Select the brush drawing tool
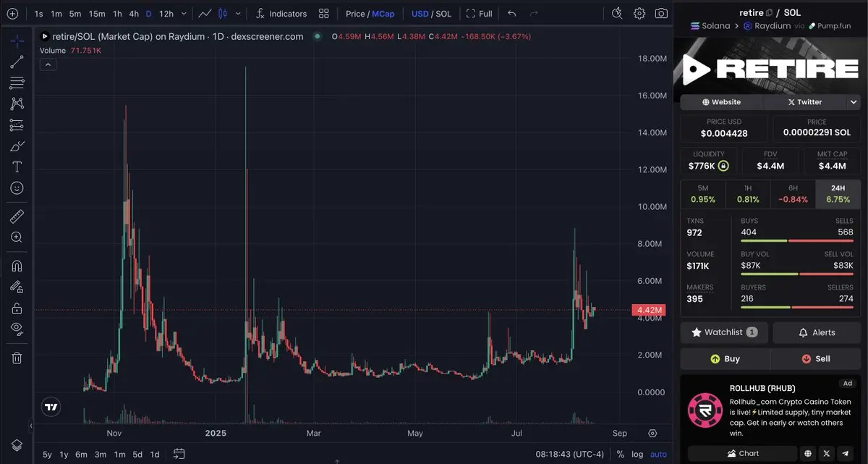Screen dimensions: 868x464 (x=17, y=146)
